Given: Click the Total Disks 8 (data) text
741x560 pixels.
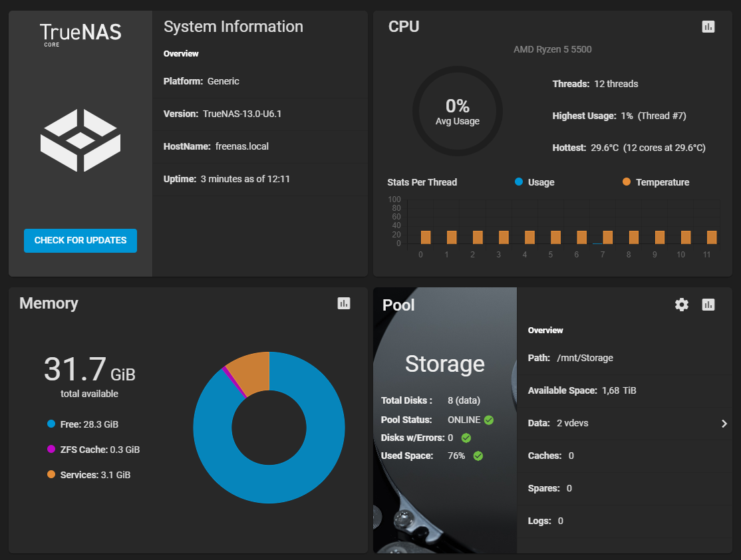Looking at the screenshot, I should [430, 400].
